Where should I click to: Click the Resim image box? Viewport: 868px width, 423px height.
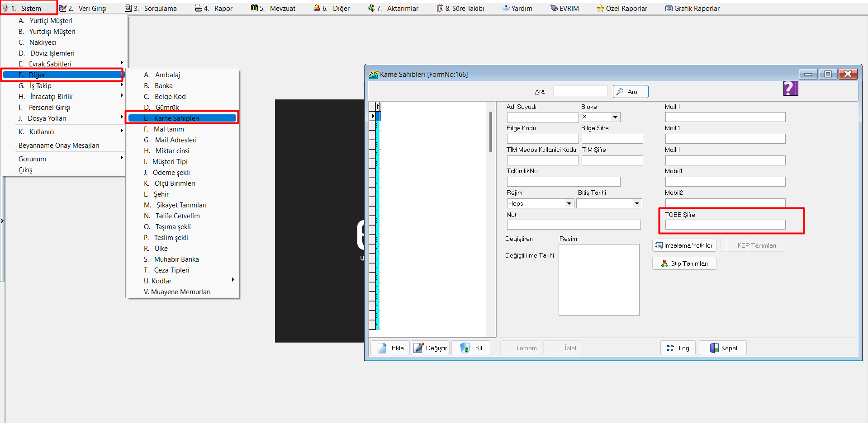tap(599, 280)
